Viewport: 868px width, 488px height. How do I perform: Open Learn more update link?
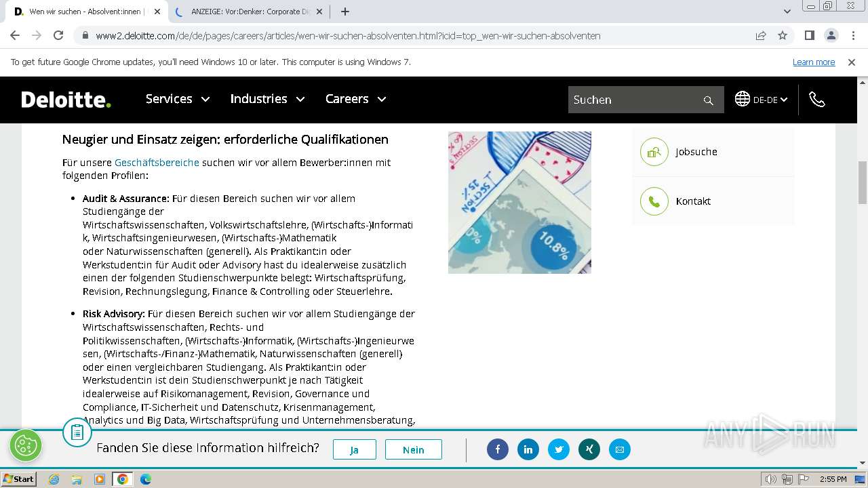click(x=814, y=62)
